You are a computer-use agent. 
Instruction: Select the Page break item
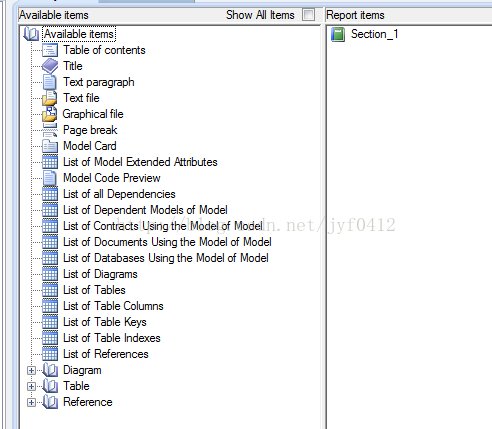tap(90, 130)
